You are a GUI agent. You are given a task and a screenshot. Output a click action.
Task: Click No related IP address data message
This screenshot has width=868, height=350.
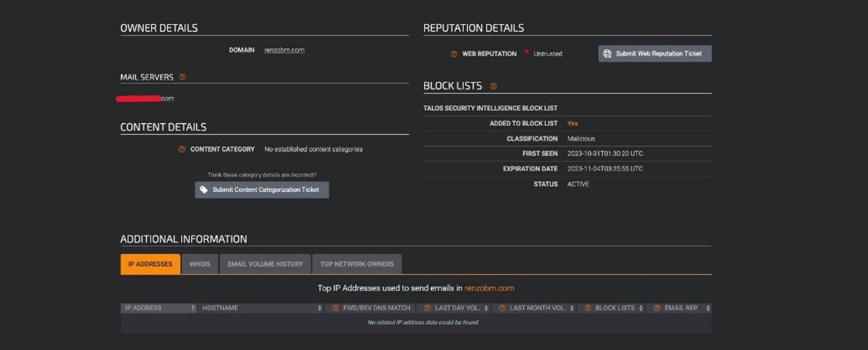(423, 323)
